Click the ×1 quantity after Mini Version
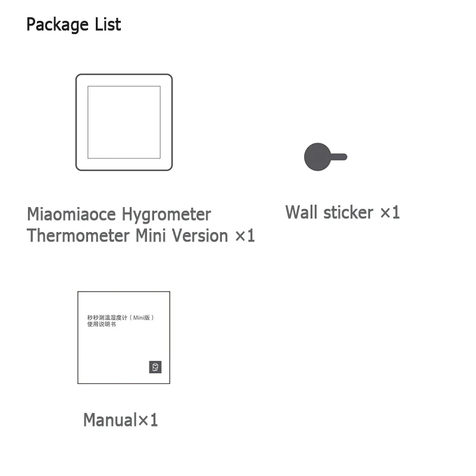The width and height of the screenshot is (476, 476). [x=245, y=236]
